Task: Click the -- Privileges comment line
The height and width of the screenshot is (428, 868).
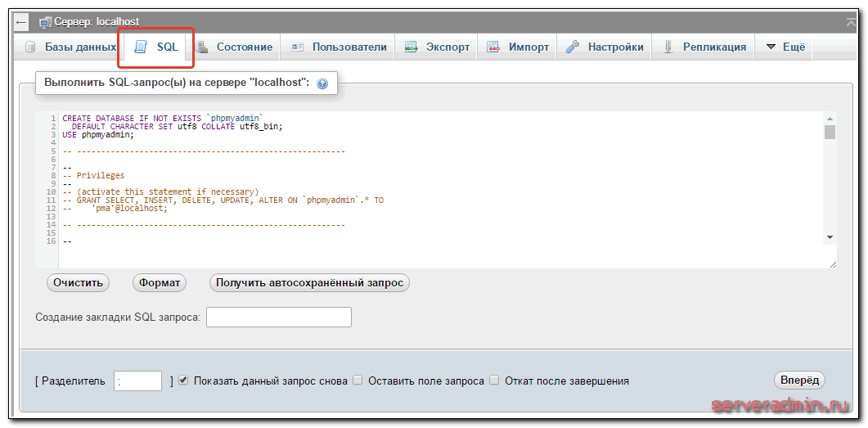Action: [x=94, y=175]
